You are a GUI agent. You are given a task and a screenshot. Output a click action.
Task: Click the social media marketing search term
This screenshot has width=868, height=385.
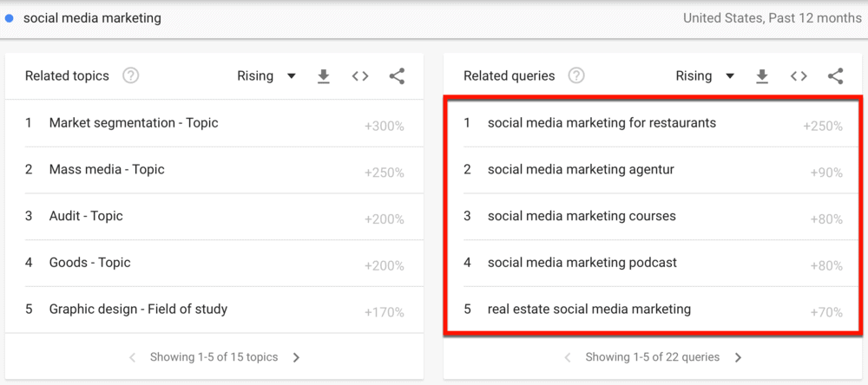tap(92, 18)
